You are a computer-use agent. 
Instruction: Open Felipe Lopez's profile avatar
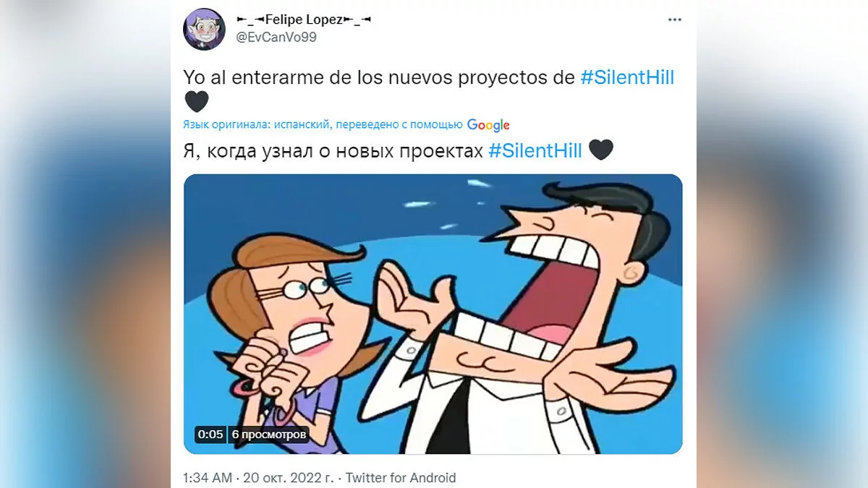[205, 28]
